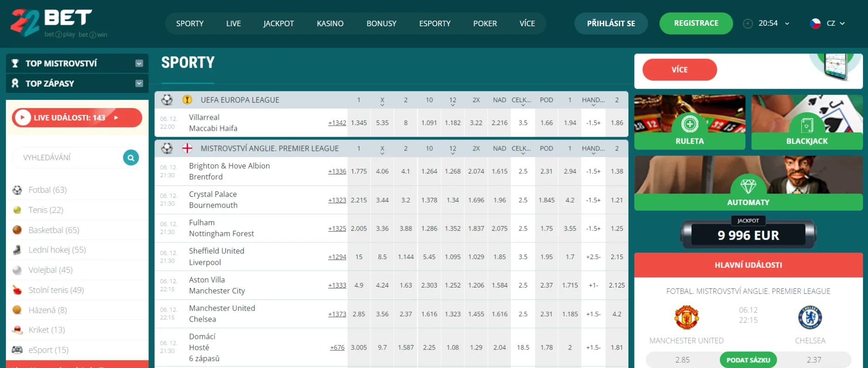
Task: Click the red Více banner button
Action: (x=680, y=69)
